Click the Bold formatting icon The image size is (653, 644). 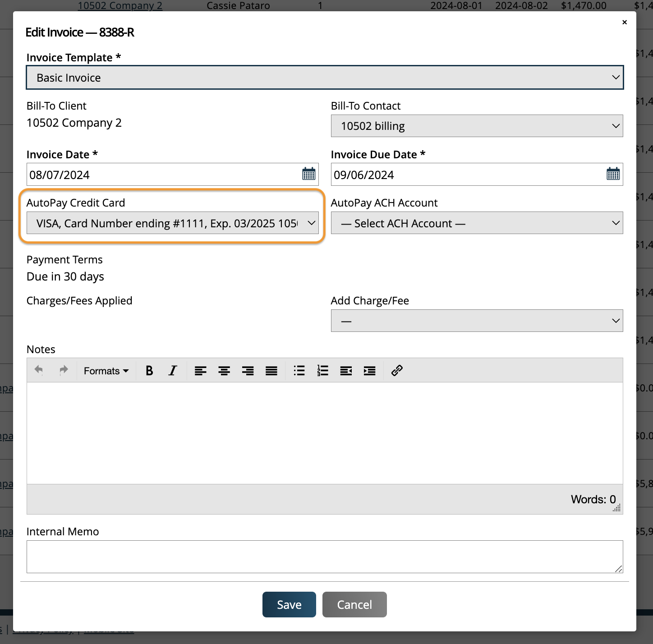tap(149, 371)
